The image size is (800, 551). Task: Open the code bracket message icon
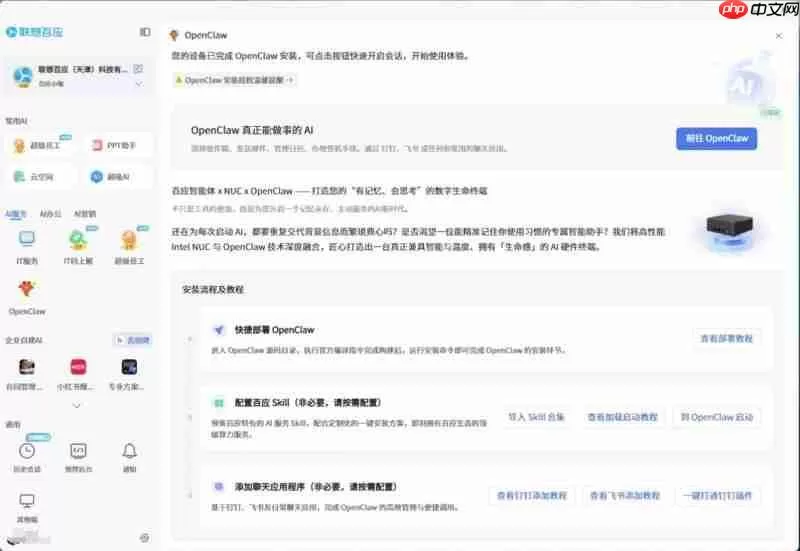(78, 451)
